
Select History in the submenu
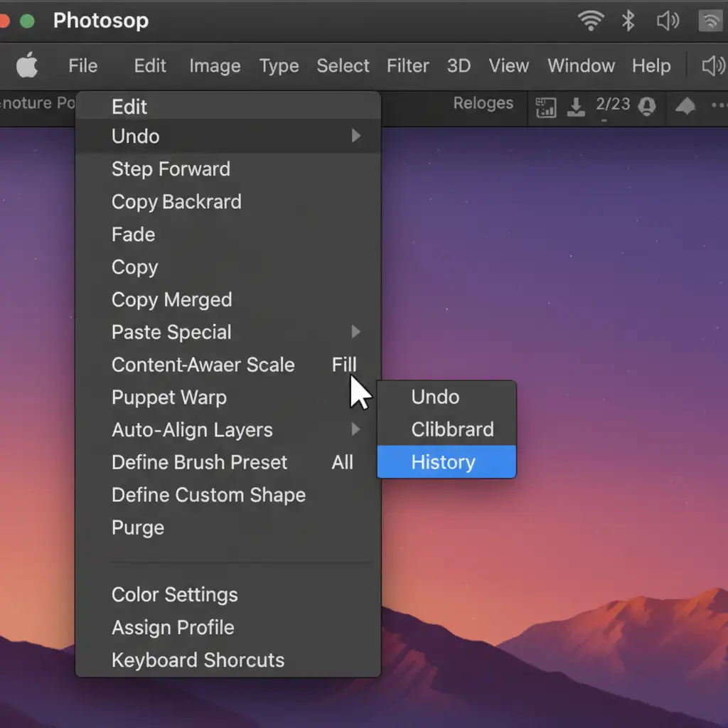coord(443,462)
